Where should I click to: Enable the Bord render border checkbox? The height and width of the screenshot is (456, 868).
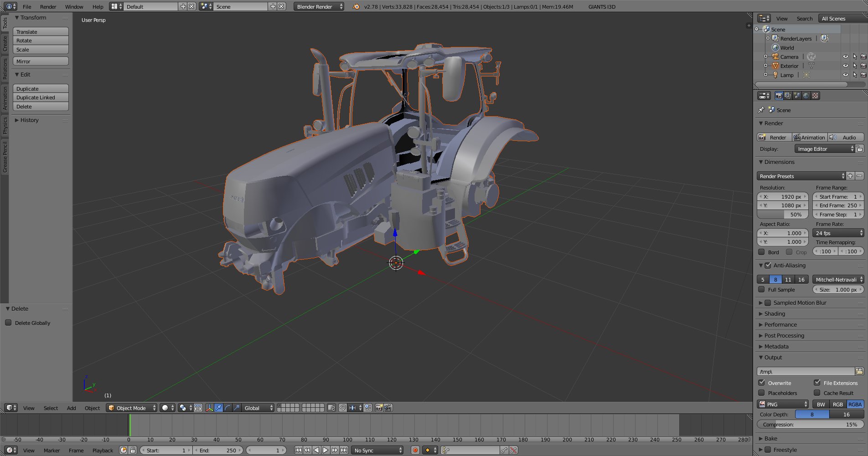coord(761,252)
